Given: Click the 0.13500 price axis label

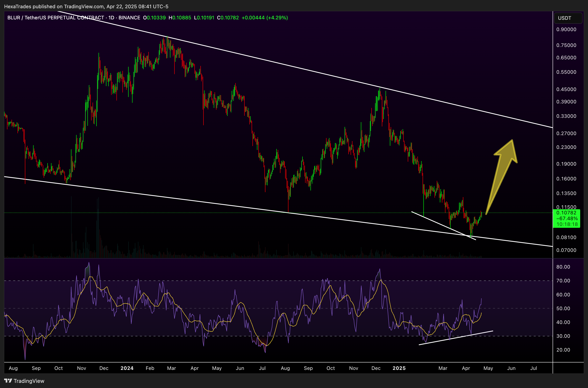Looking at the screenshot, I should point(566,193).
